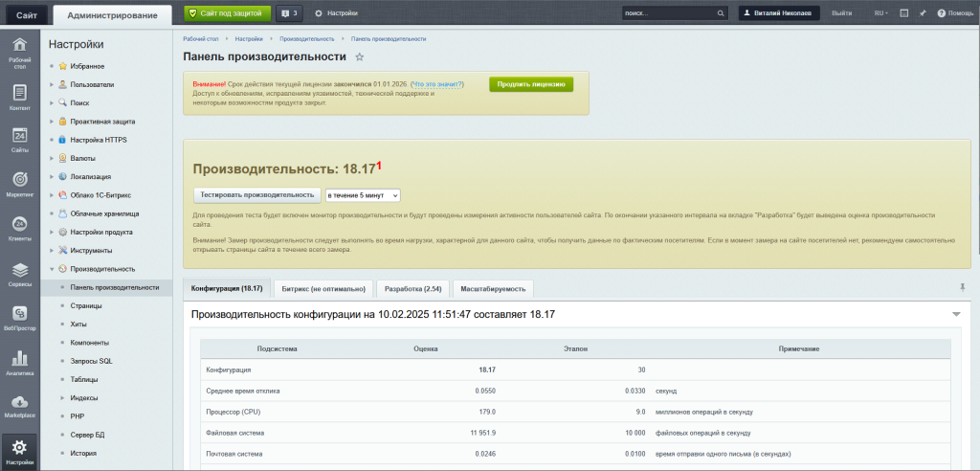Click the user profile Виталий Николаев
This screenshot has width=980, height=471.
pos(779,13)
